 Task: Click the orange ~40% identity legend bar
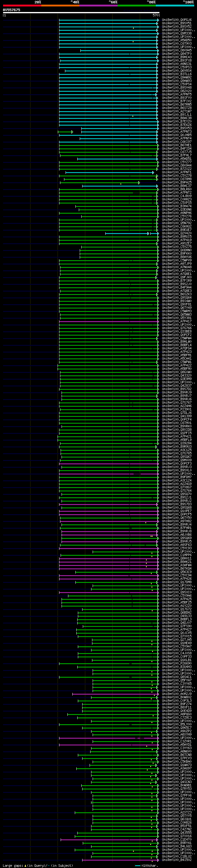tap(60, 6)
